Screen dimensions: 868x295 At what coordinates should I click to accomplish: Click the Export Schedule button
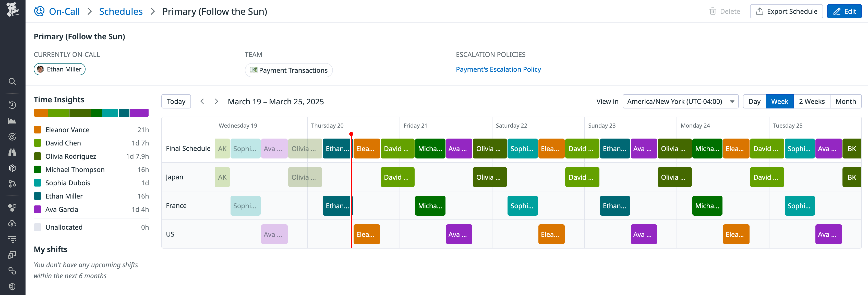tap(786, 11)
